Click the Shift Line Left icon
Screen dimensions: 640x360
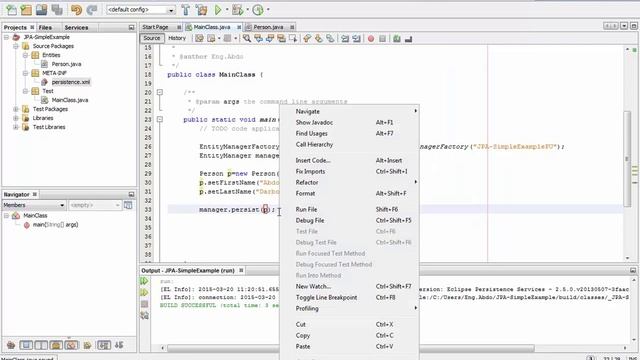click(345, 39)
